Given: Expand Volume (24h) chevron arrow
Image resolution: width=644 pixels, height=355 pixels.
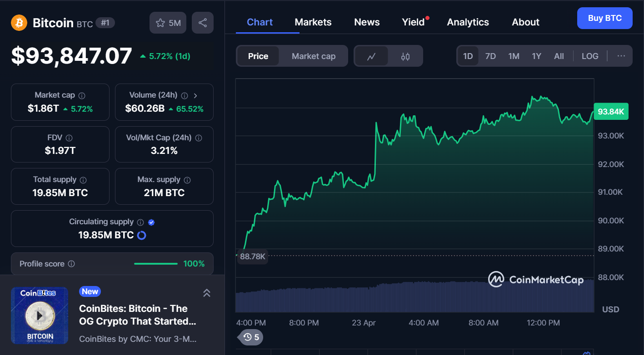Looking at the screenshot, I should [195, 96].
